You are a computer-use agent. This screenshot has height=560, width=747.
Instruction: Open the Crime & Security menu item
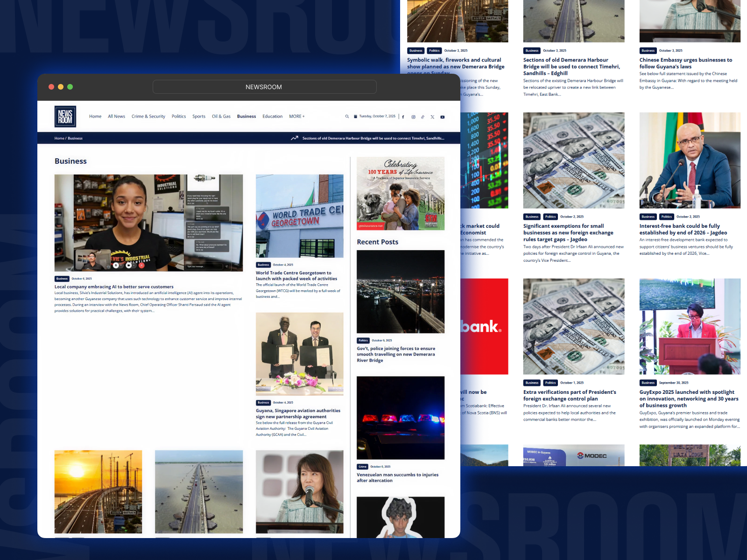(148, 117)
